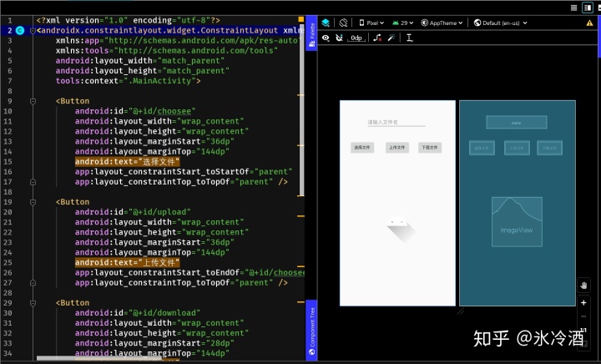Open the Component Tree side tab
The height and width of the screenshot is (364, 601).
311,331
